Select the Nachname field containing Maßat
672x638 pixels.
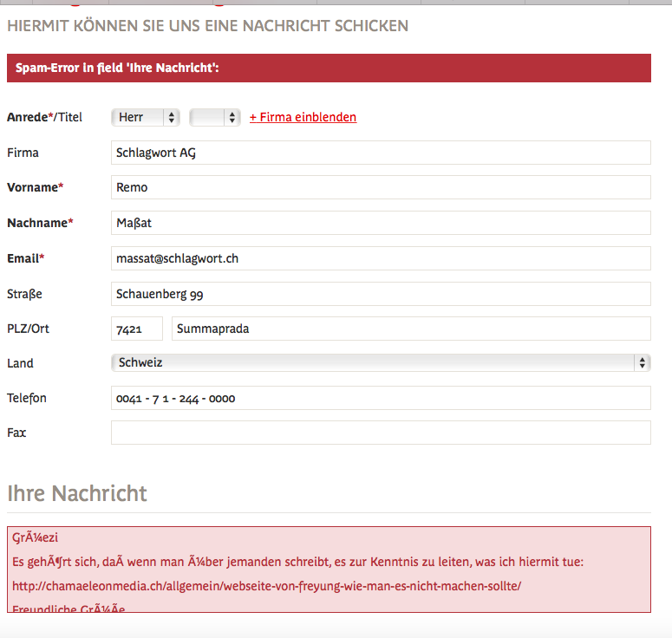tap(381, 223)
